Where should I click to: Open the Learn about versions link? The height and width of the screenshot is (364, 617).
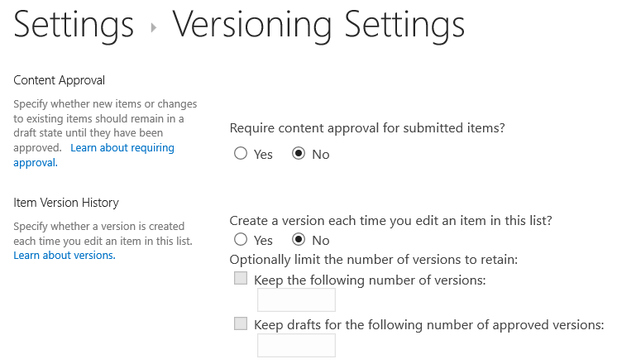65,256
